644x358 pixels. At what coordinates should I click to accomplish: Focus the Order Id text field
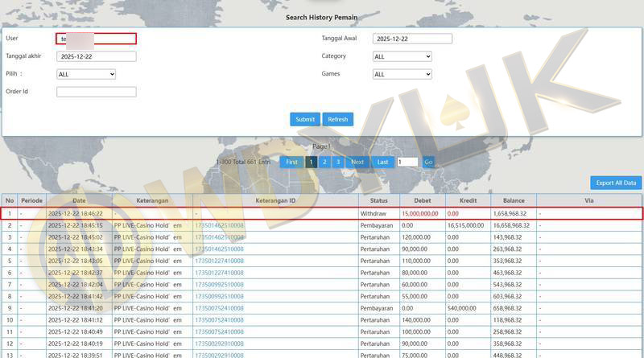[97, 92]
